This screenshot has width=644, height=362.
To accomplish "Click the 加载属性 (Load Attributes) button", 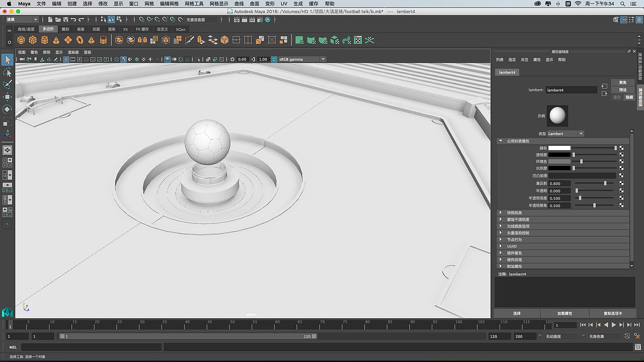I will click(x=565, y=313).
